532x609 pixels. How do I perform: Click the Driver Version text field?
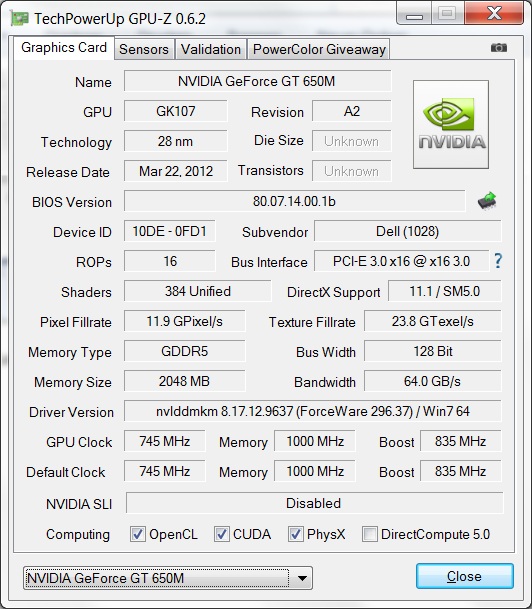point(313,411)
